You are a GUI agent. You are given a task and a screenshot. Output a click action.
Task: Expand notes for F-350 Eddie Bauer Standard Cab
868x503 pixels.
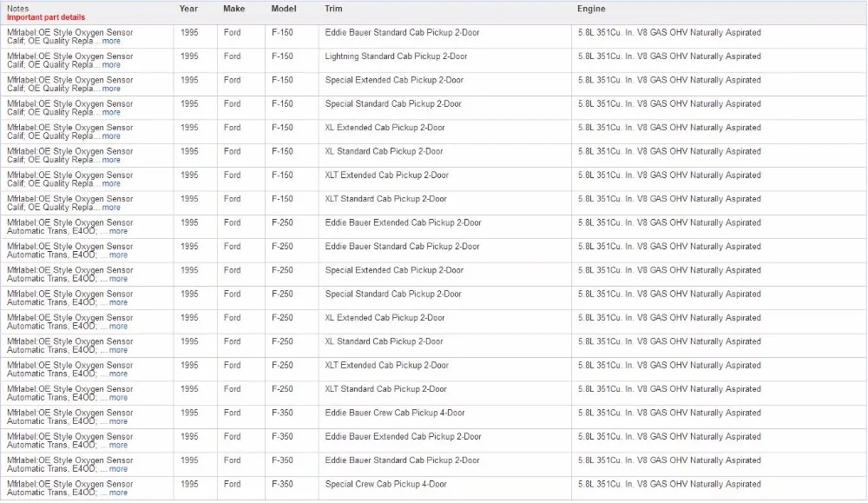point(118,470)
